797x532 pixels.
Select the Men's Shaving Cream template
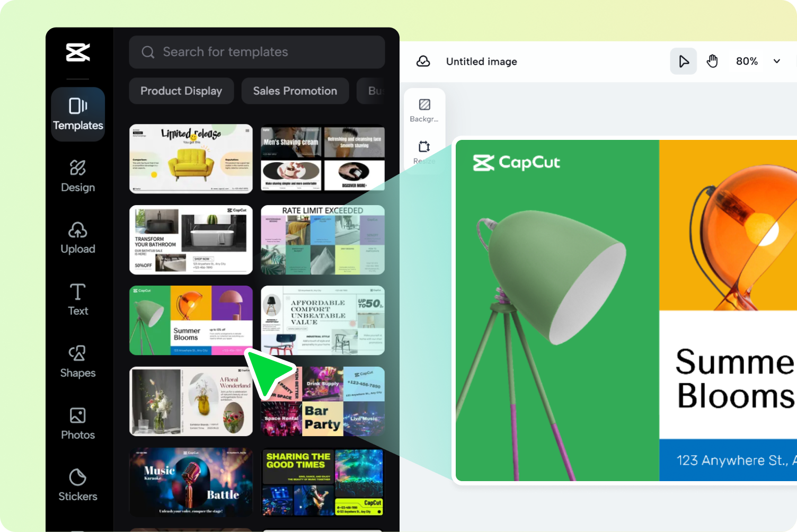tap(323, 159)
